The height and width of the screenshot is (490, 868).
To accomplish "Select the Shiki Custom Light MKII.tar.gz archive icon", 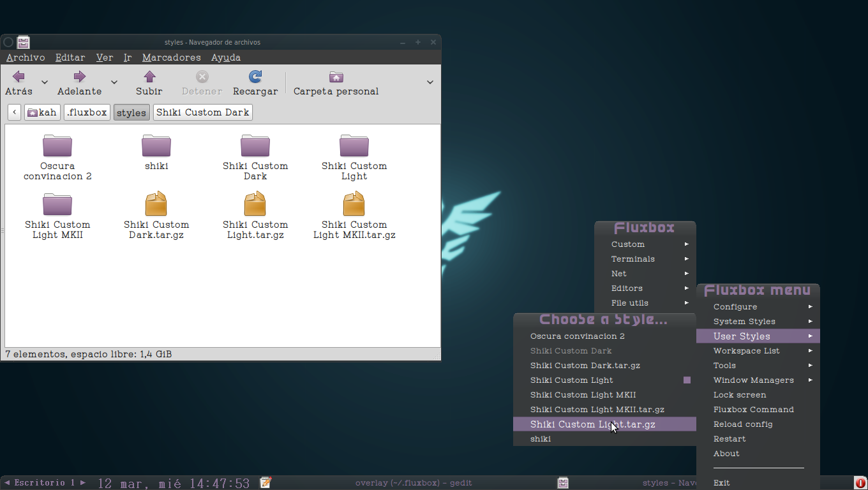I will [x=354, y=204].
